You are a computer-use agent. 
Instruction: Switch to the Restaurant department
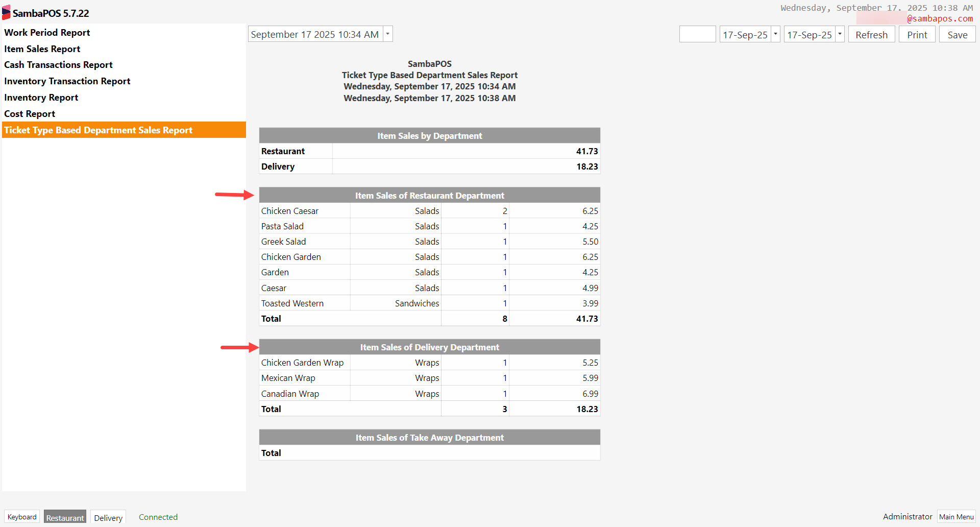pyautogui.click(x=65, y=517)
